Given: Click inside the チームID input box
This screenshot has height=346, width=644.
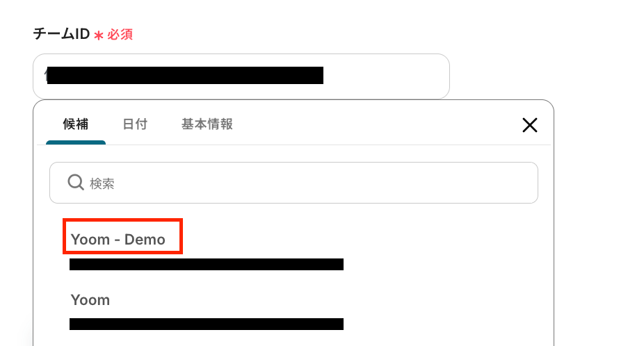Looking at the screenshot, I should click(x=241, y=76).
